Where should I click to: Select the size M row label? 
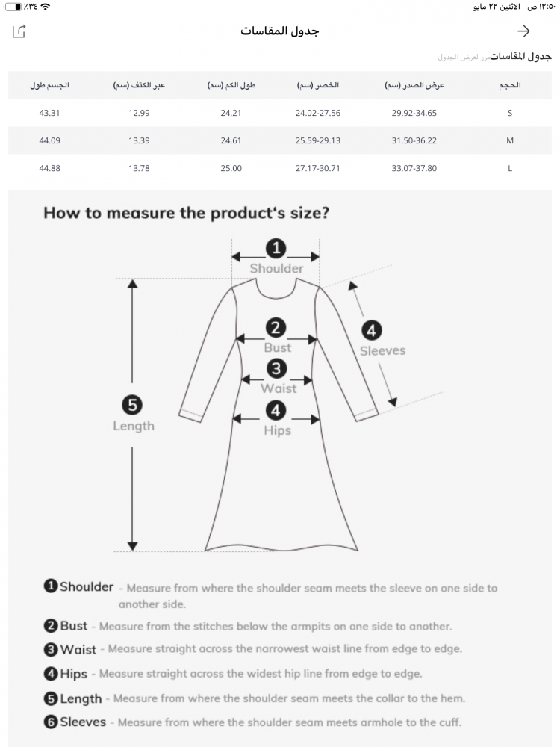[509, 140]
